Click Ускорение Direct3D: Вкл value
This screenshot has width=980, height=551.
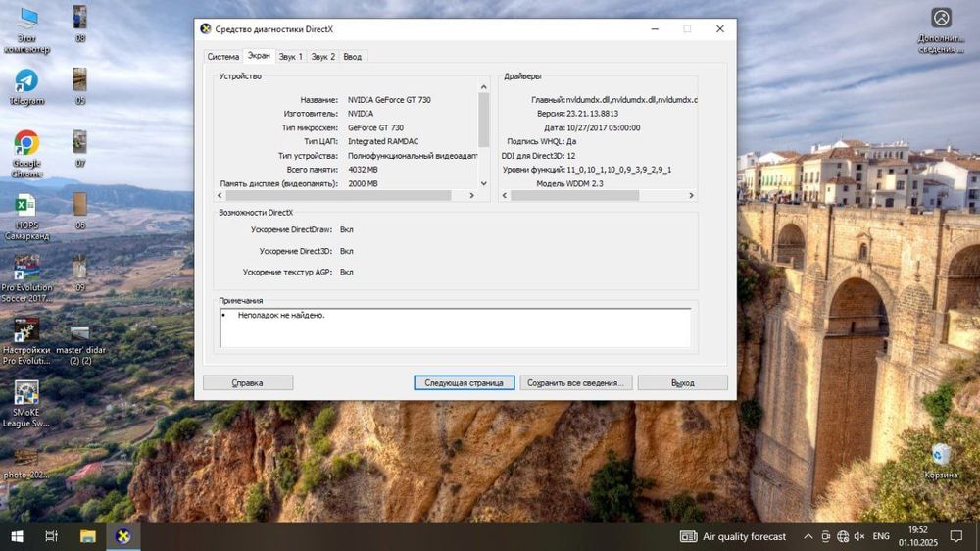coord(346,251)
